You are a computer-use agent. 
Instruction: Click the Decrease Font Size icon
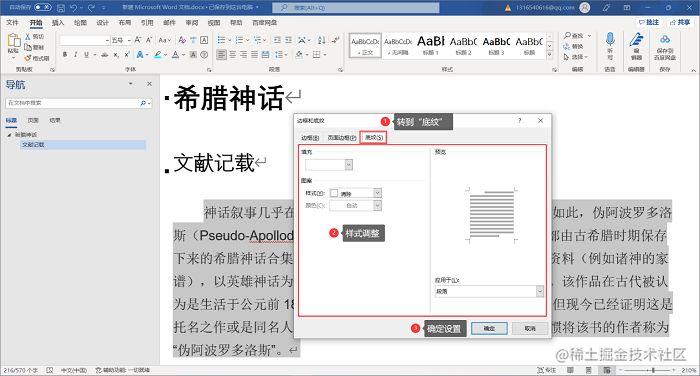coord(149,40)
